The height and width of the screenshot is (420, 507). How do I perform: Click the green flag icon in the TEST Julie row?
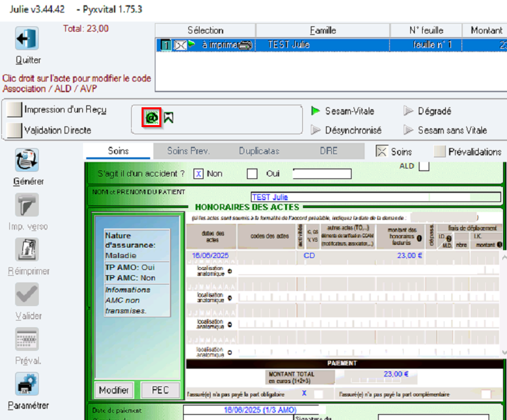[192, 43]
